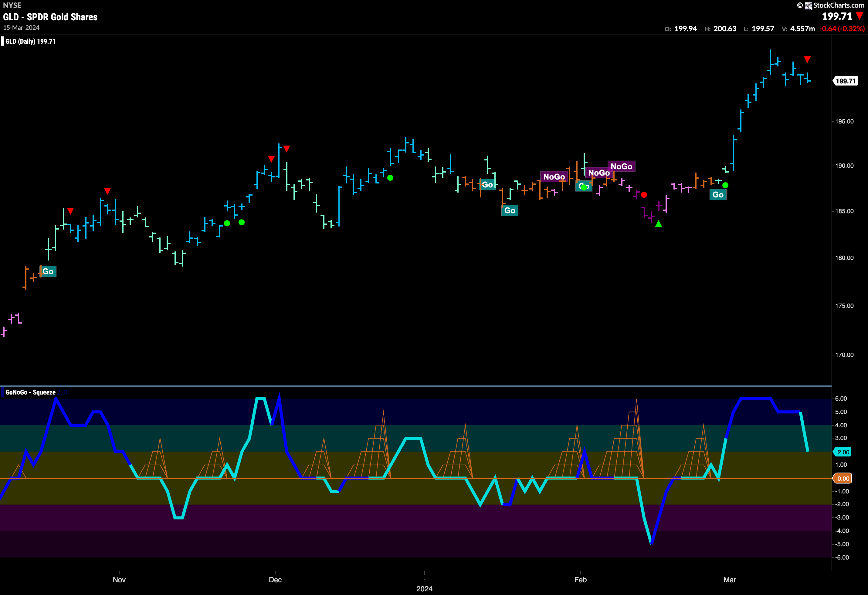
Task: Click the red dot marker in mid-February
Action: pos(644,195)
